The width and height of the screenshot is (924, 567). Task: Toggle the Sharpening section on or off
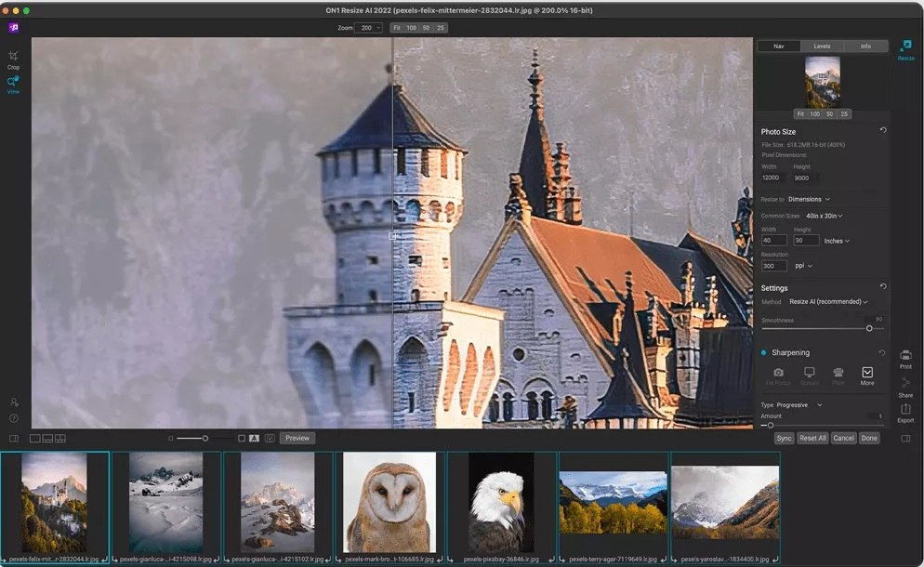point(763,352)
